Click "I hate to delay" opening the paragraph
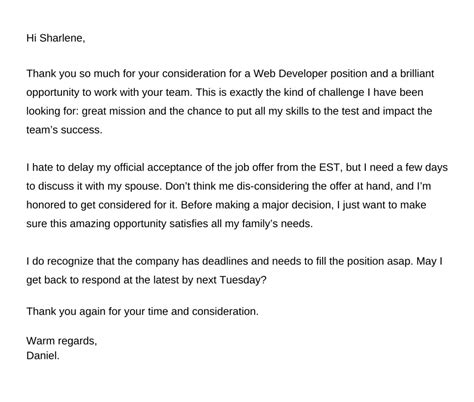 60,167
